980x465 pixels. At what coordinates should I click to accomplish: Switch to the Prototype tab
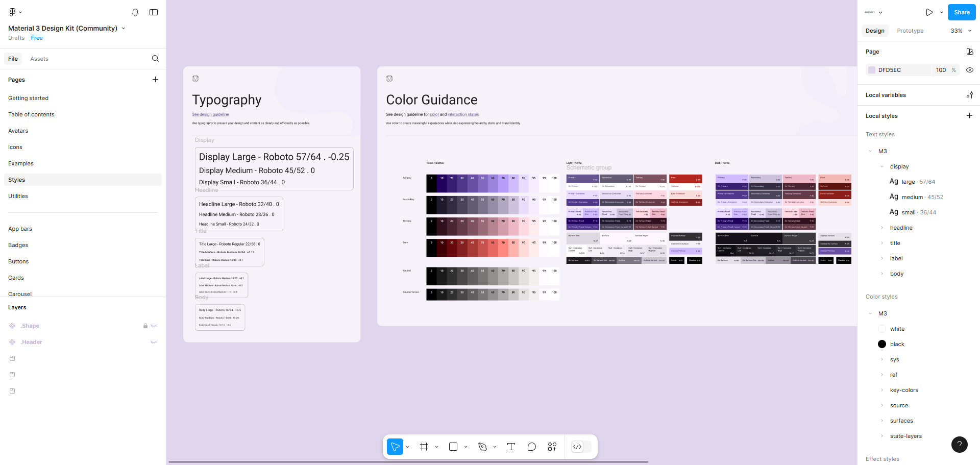point(910,31)
